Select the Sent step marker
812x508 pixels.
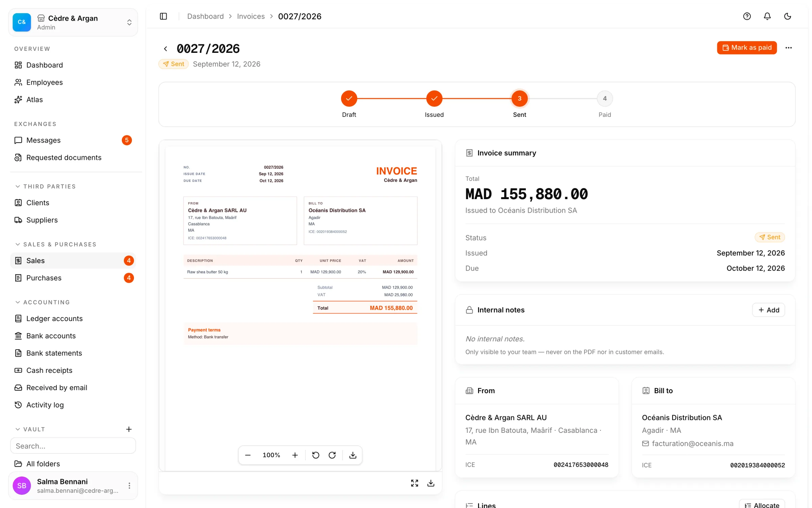pos(519,99)
